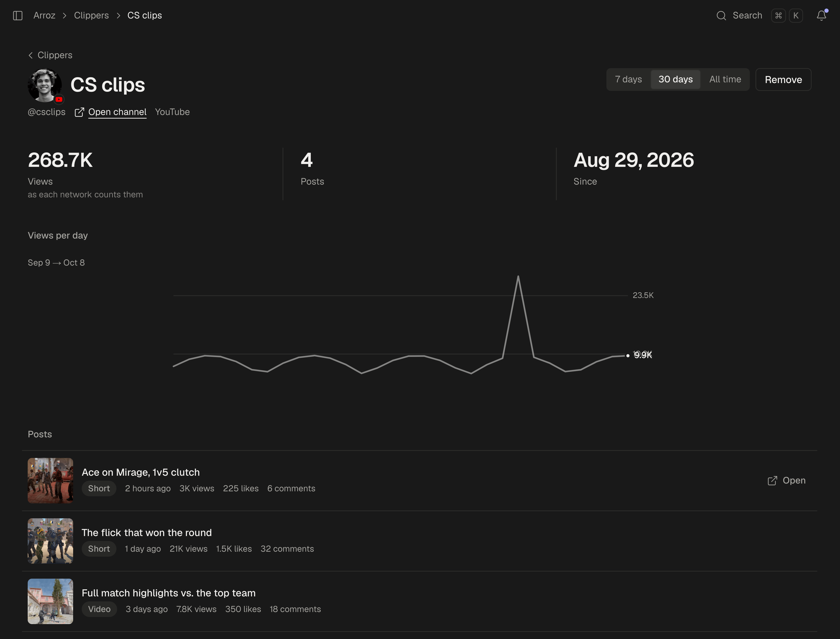Click the Aug 29, 2026 since date
This screenshot has width=840, height=639.
(x=633, y=160)
